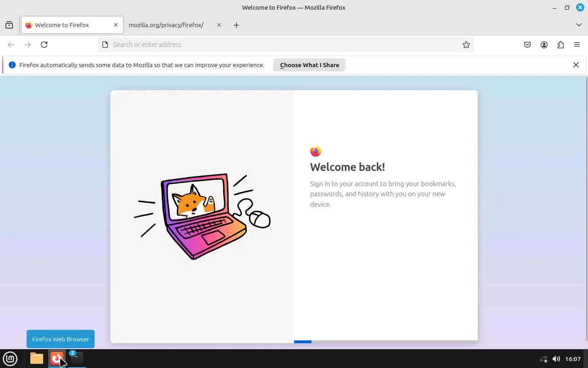Open a new tab with the plus button
Viewport: 588px width, 368px height.
point(236,25)
